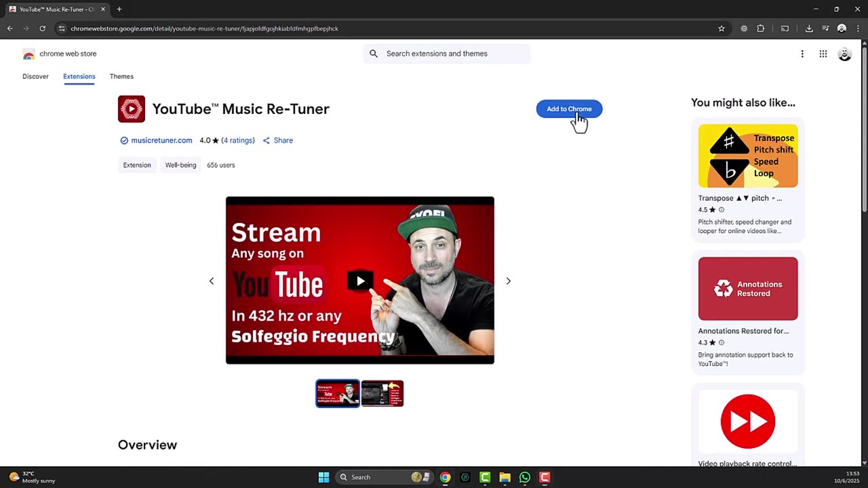This screenshot has height=488, width=868.
Task: Click the Annotations Restored rating info icon
Action: [722, 343]
